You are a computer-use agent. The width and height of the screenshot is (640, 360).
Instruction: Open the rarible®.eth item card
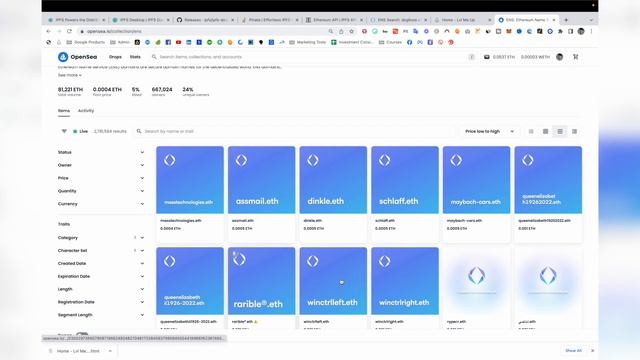261,288
